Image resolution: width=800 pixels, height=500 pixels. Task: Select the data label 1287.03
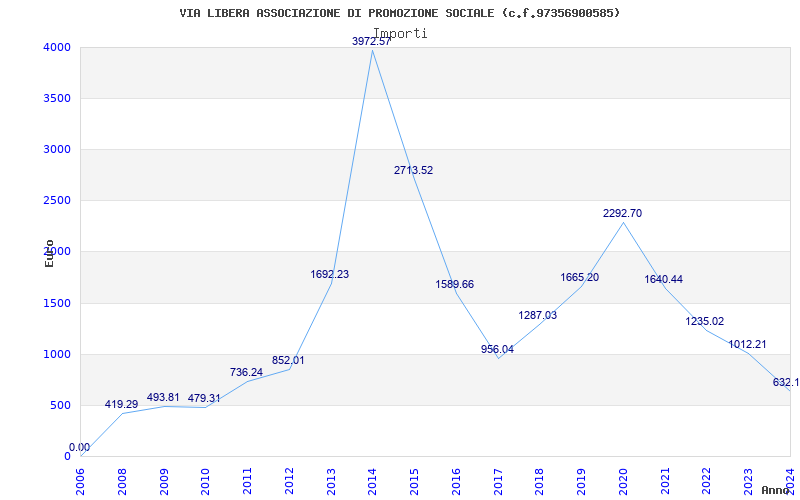tap(538, 315)
